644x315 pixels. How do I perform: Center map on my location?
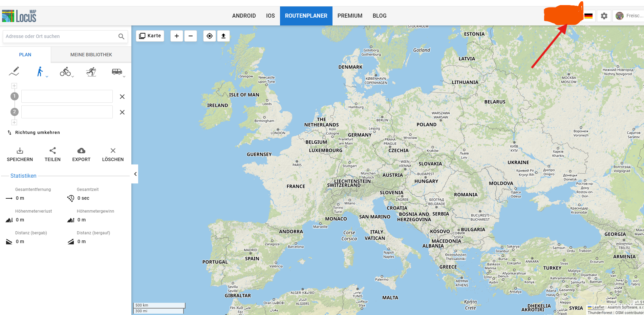210,36
